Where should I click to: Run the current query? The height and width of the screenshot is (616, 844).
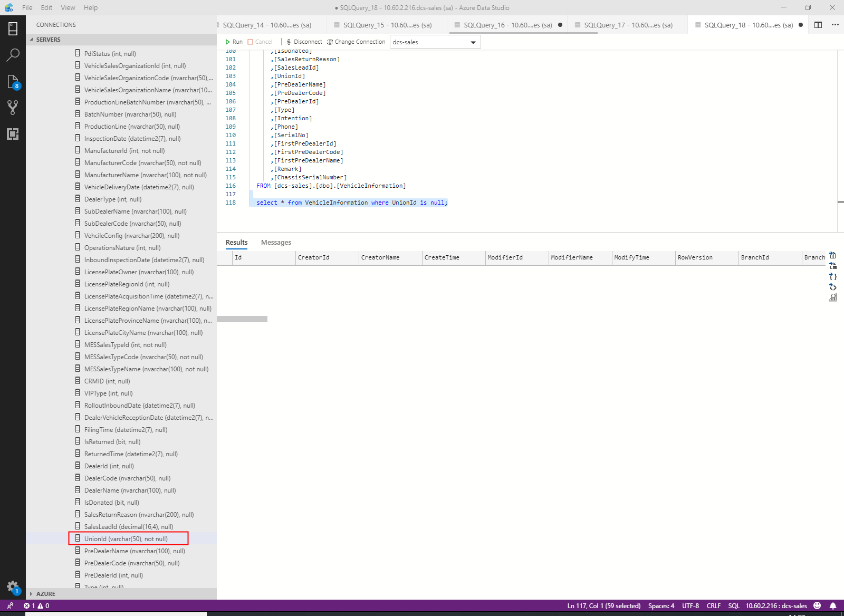[x=234, y=42]
